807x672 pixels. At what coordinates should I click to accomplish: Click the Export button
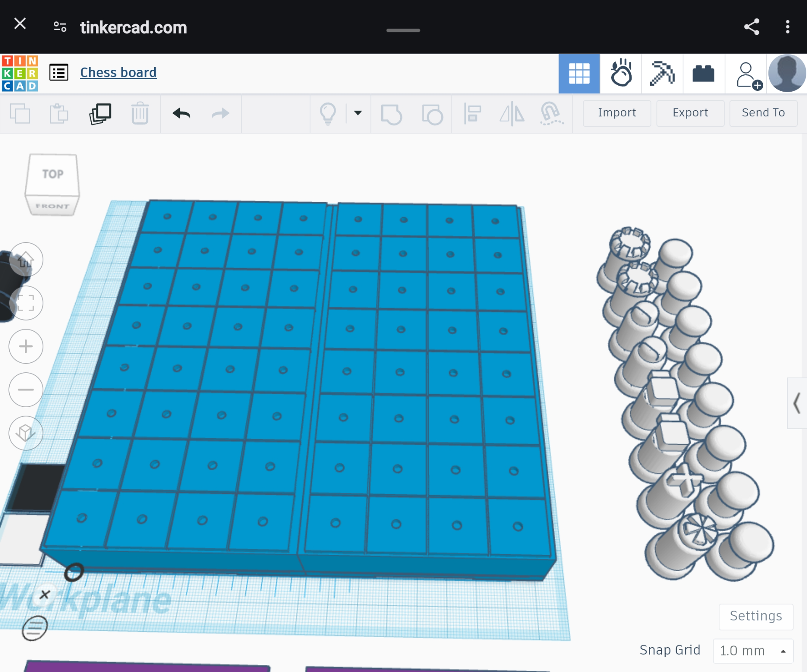(x=690, y=113)
